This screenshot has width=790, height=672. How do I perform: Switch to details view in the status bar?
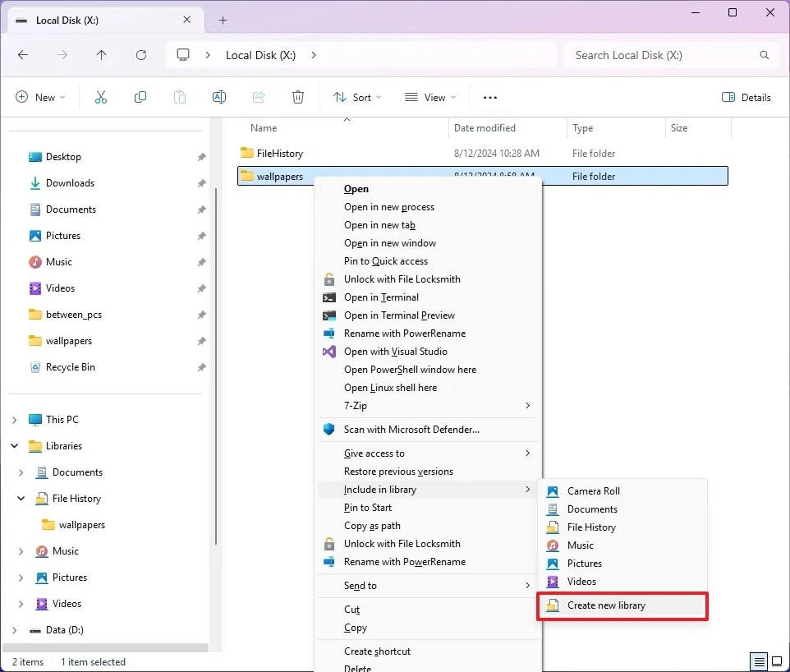pyautogui.click(x=758, y=661)
